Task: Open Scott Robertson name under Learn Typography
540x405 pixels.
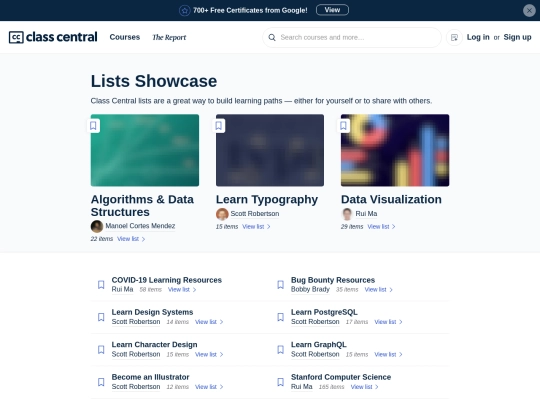Action: (x=255, y=214)
